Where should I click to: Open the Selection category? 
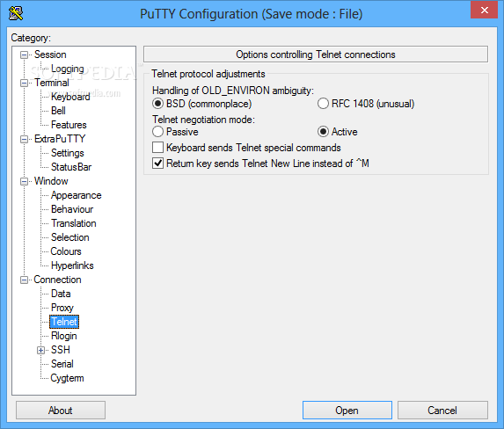[x=70, y=237]
